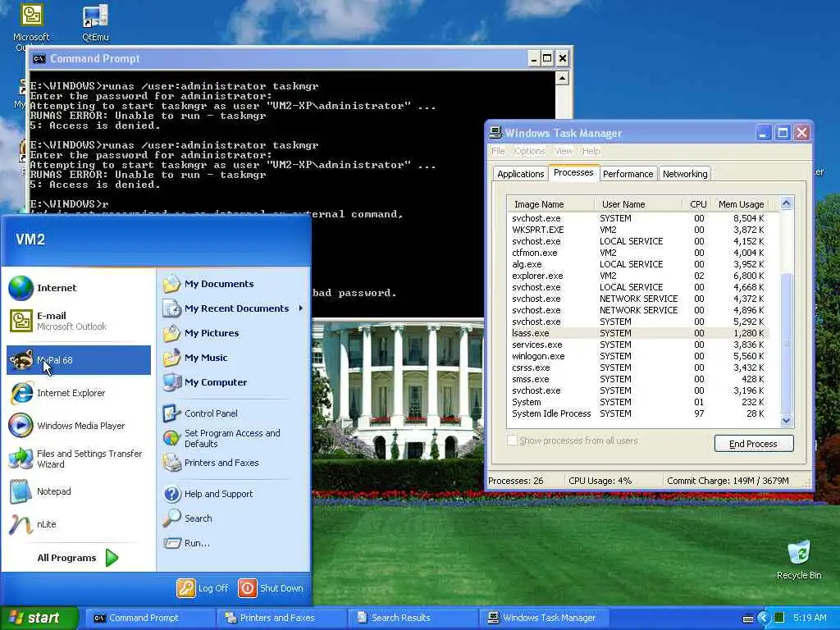Open My Documents folder

tap(234, 284)
